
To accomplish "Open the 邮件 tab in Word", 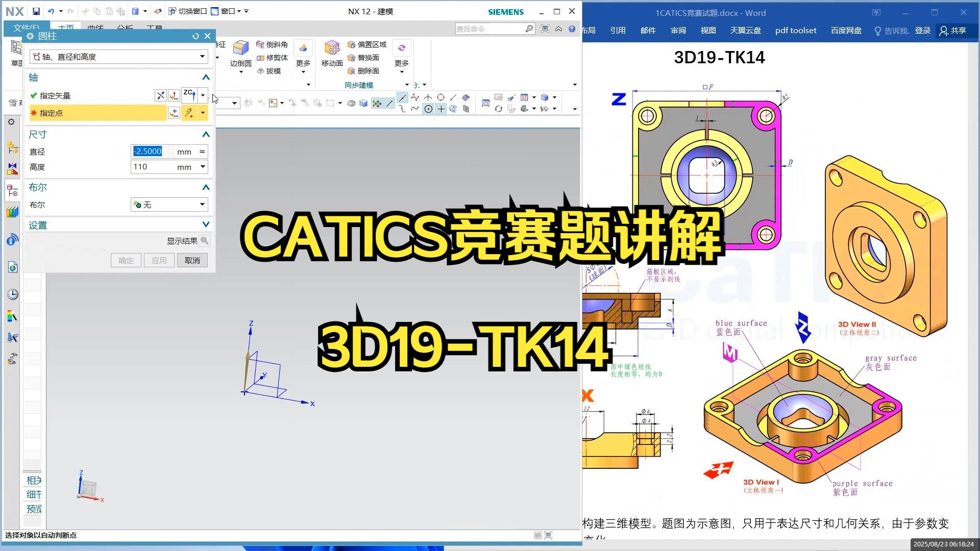I will point(648,31).
